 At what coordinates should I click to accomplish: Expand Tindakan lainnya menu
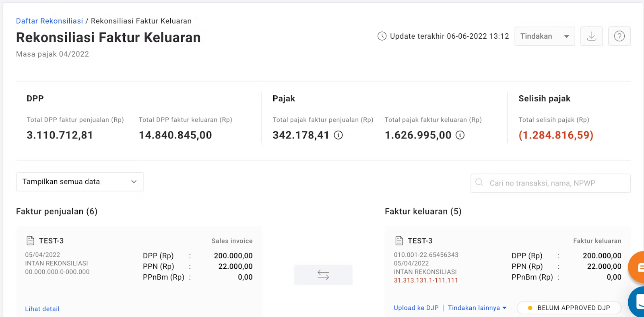click(477, 308)
